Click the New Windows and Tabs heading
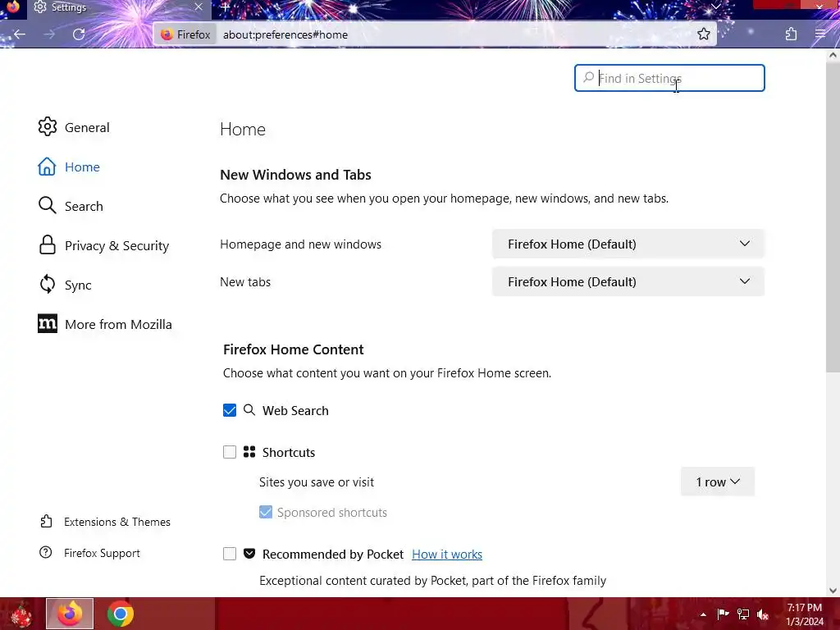 295,175
